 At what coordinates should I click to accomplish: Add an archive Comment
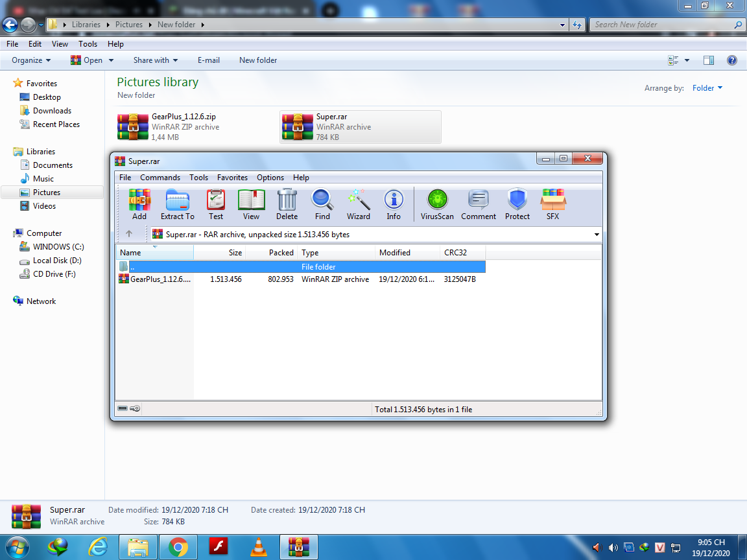click(479, 204)
